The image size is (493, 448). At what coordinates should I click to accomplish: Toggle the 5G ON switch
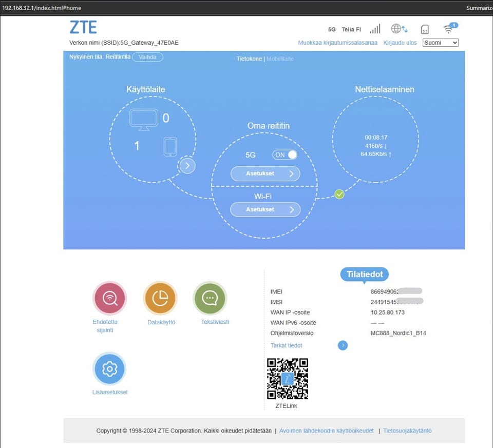click(x=285, y=154)
